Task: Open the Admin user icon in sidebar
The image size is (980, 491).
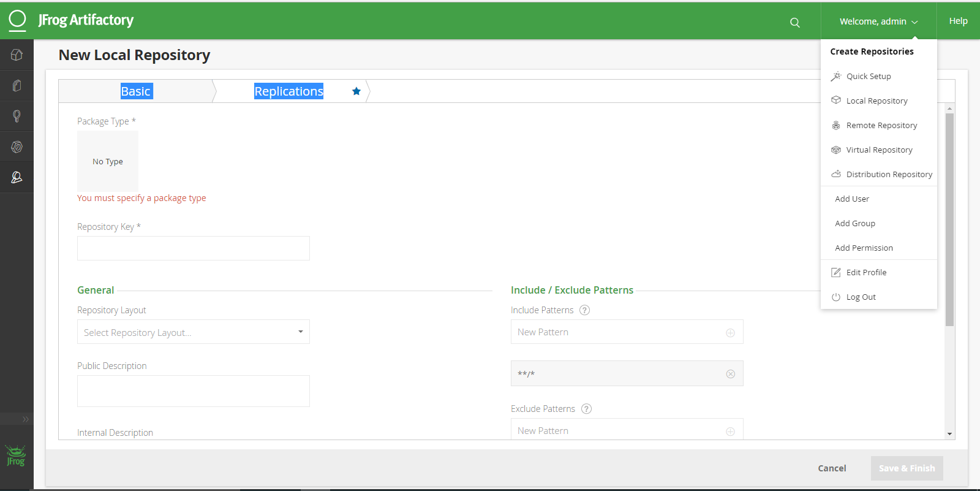Action: [17, 178]
